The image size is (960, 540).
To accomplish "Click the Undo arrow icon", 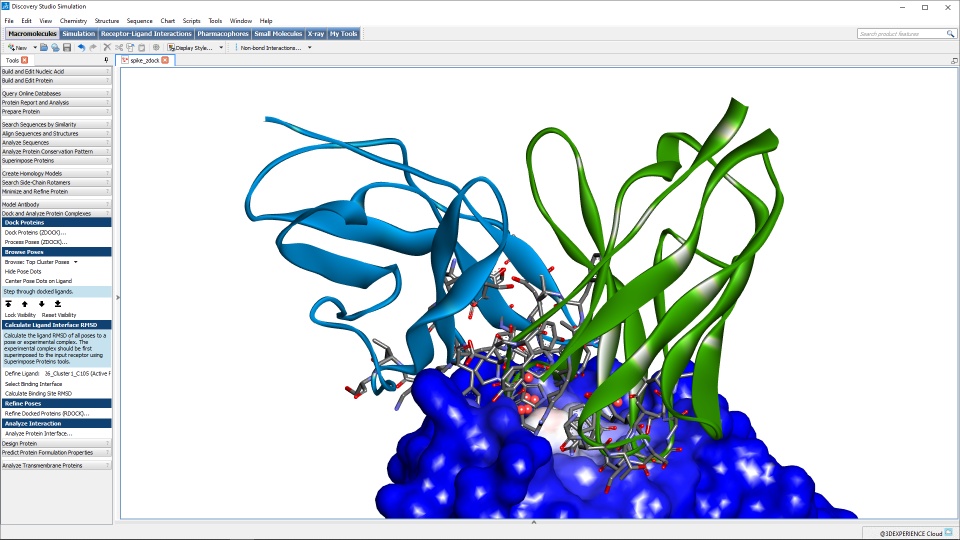I will tap(81, 47).
